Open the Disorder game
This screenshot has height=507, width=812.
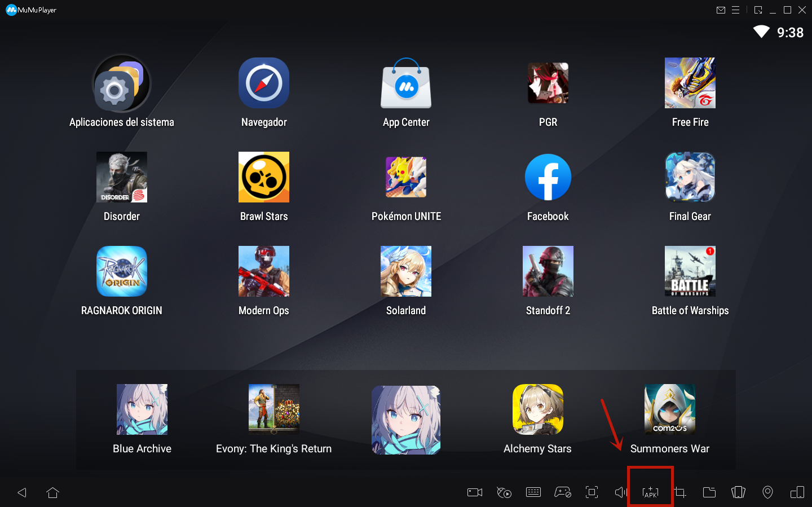(x=122, y=177)
